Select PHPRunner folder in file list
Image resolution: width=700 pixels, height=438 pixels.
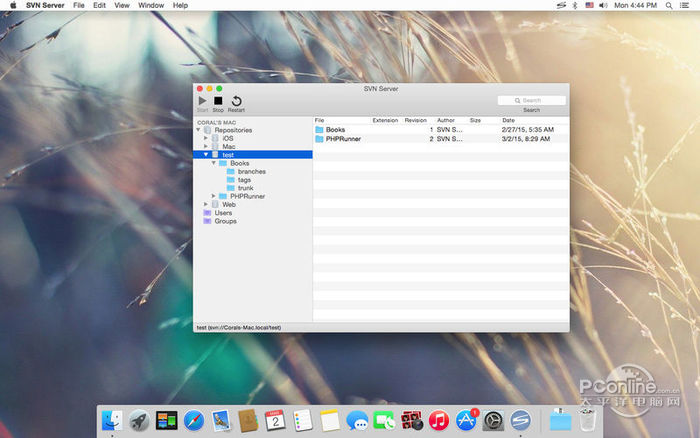click(x=342, y=139)
